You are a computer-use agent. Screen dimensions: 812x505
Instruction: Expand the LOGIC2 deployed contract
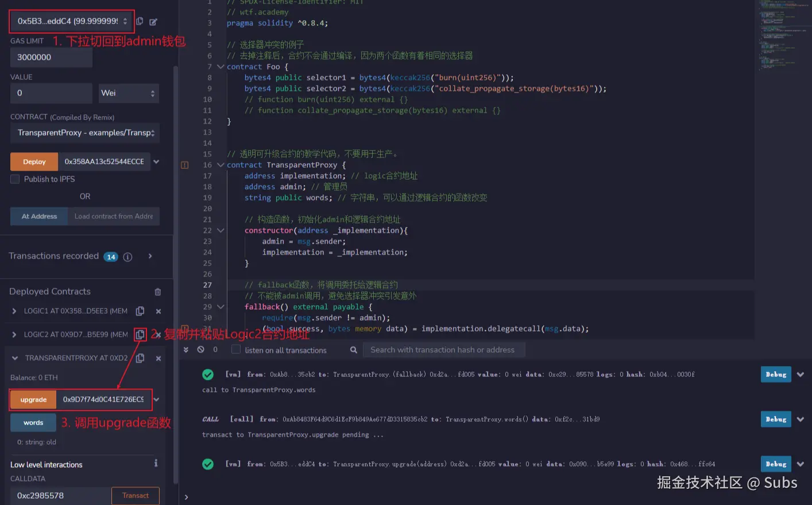click(14, 334)
